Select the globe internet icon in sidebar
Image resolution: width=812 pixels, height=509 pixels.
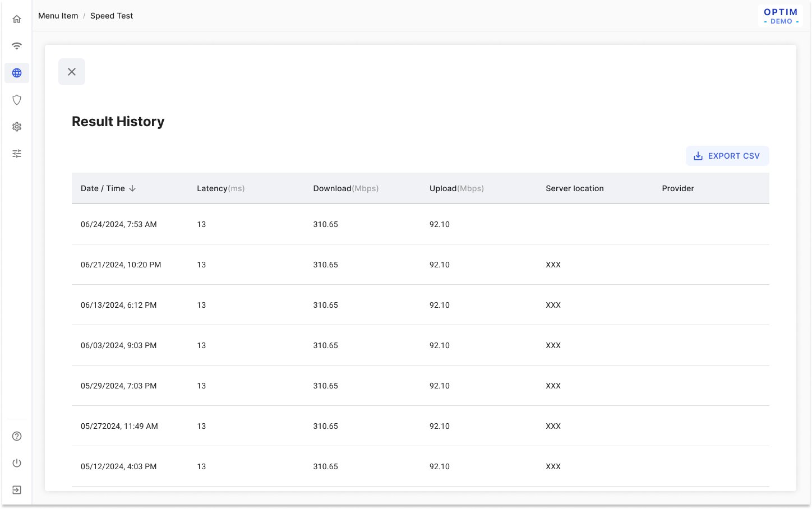click(17, 73)
